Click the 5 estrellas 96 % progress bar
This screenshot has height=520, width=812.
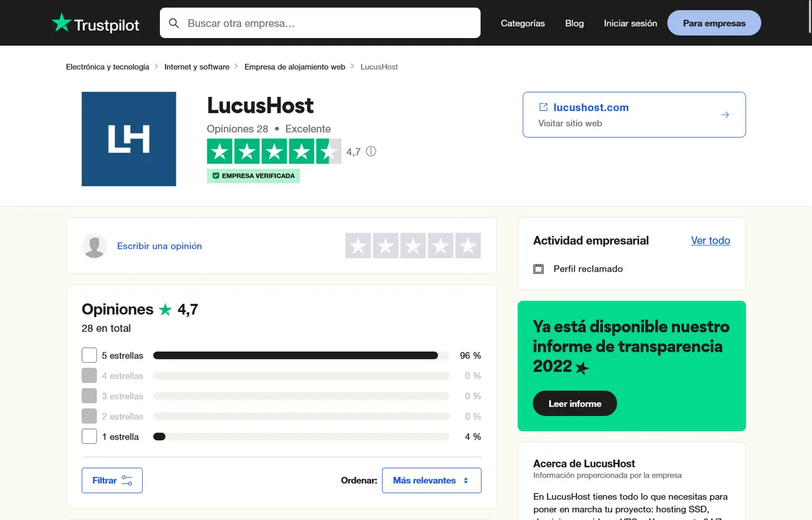click(x=301, y=356)
